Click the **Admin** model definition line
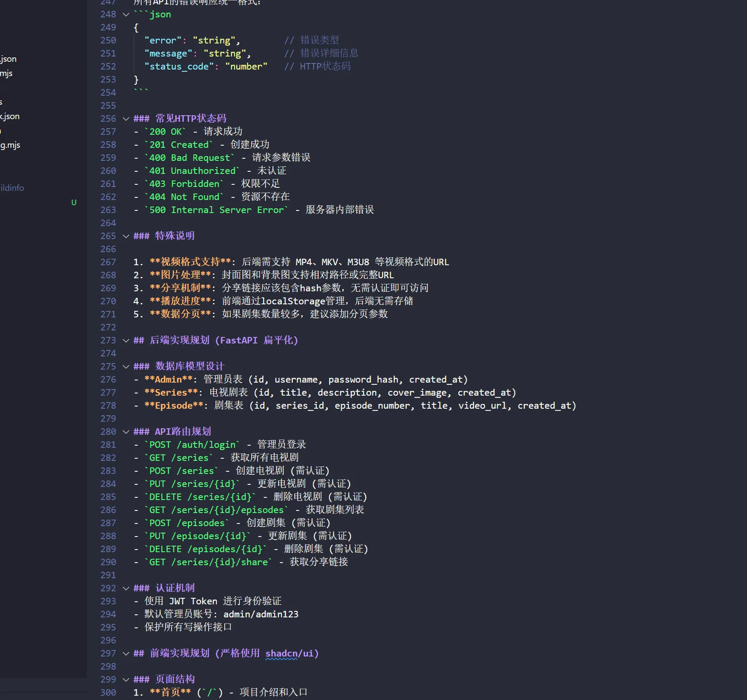Viewport: 747px width, 700px height. [x=301, y=380]
